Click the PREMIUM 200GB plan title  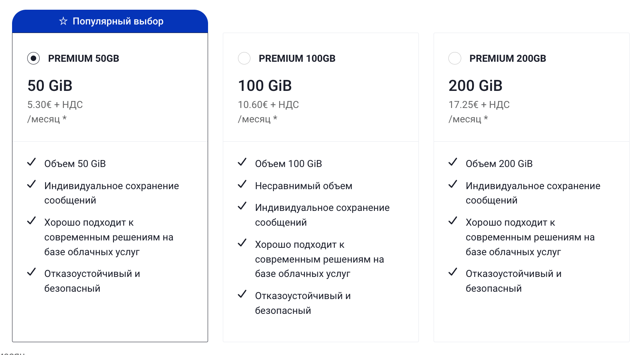click(x=508, y=58)
